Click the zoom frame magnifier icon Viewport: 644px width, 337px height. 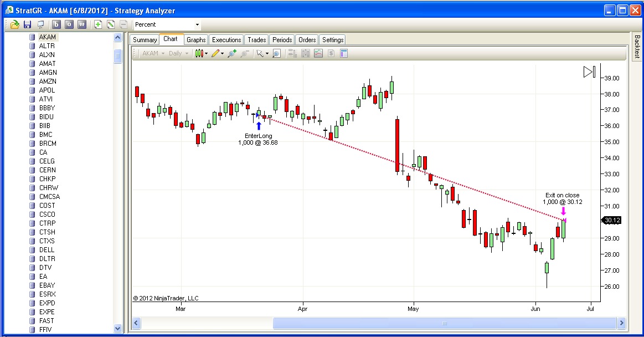point(276,53)
